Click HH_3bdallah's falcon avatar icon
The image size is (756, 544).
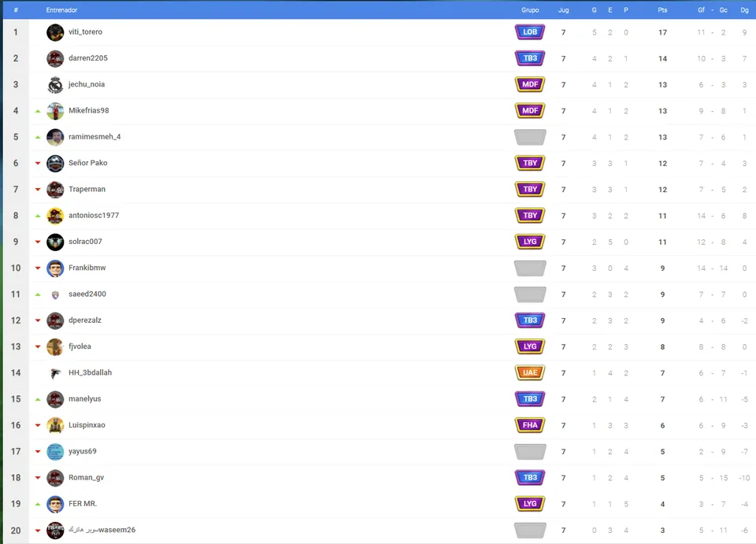point(55,373)
